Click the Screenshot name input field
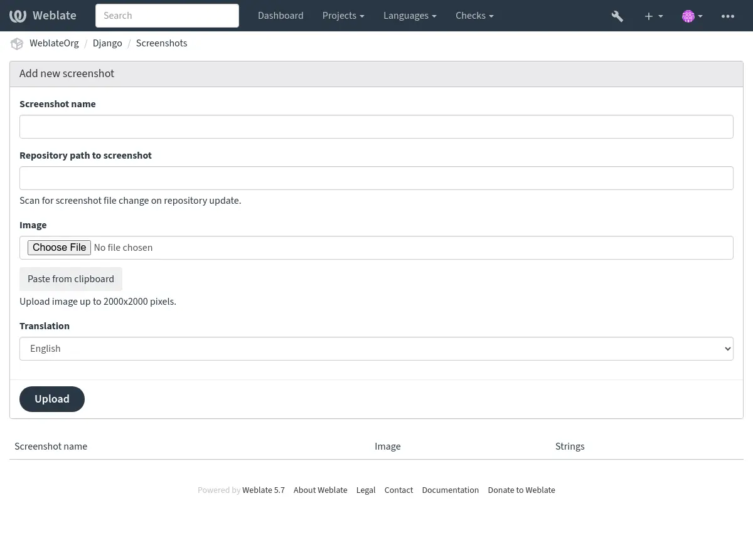This screenshot has width=753, height=560. click(x=376, y=127)
